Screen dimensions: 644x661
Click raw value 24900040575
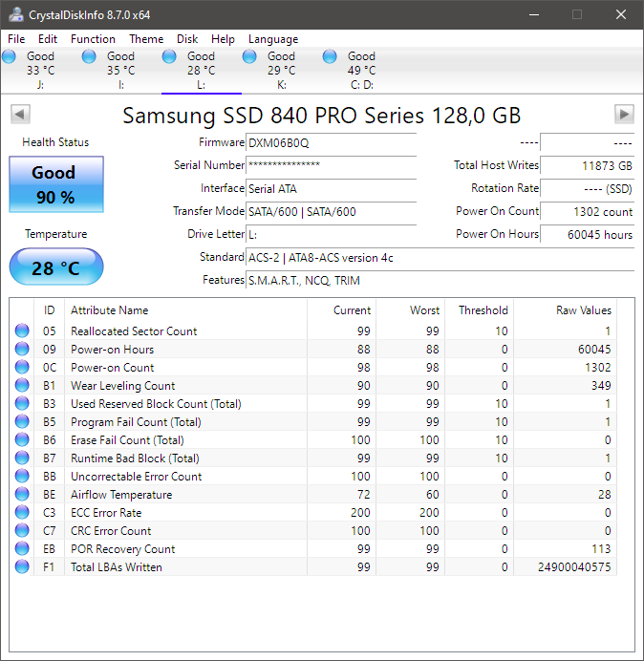click(x=574, y=567)
